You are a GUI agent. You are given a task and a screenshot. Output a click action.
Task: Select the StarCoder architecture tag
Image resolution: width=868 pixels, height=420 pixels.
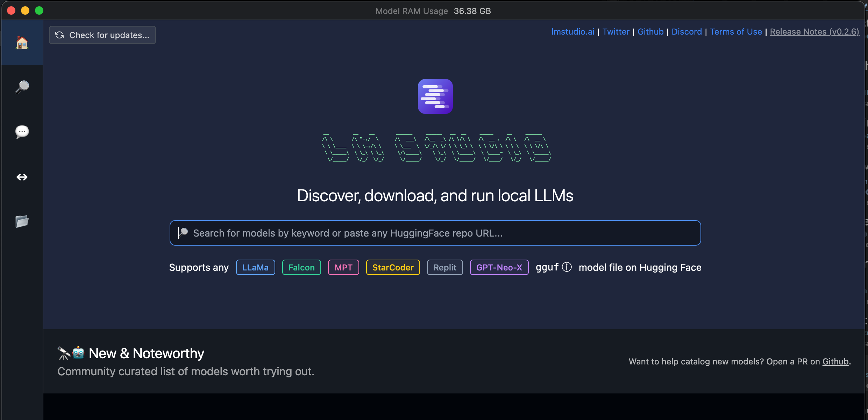(x=393, y=267)
